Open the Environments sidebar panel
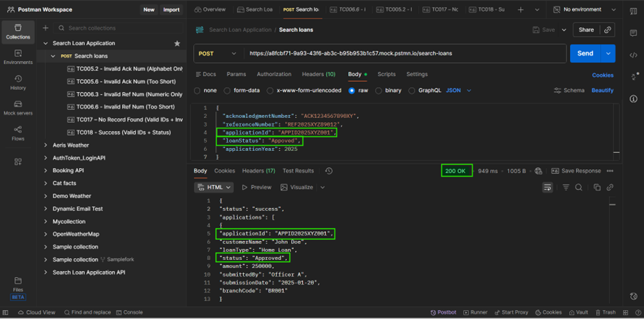Image resolution: width=644 pixels, height=319 pixels. coord(18,57)
